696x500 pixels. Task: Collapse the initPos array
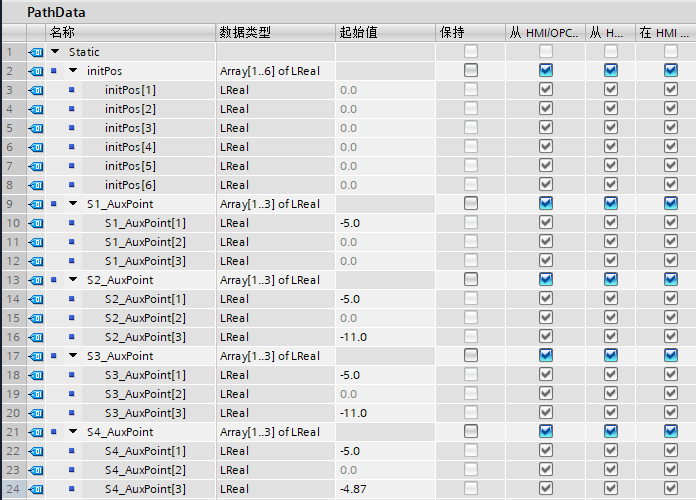tap(73, 71)
